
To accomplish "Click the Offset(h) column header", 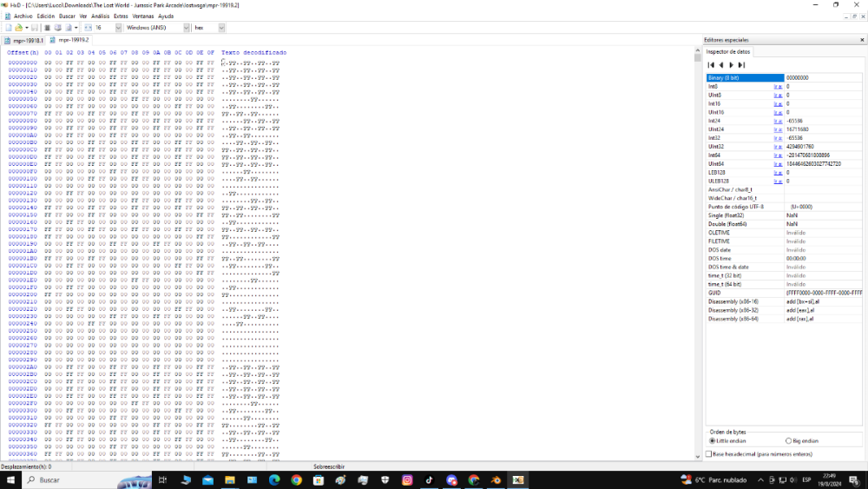I will tap(23, 53).
